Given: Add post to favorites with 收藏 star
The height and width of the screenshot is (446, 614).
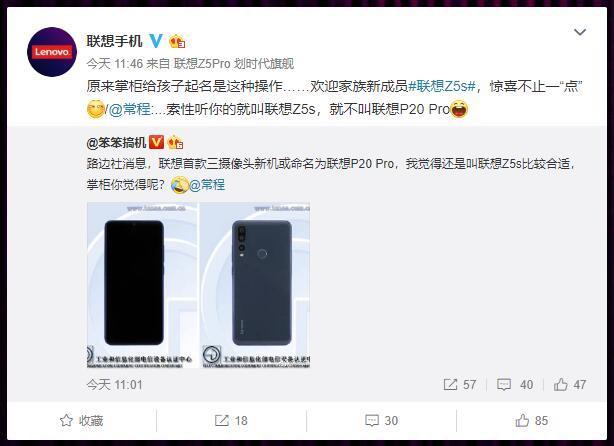Looking at the screenshot, I should [x=81, y=421].
